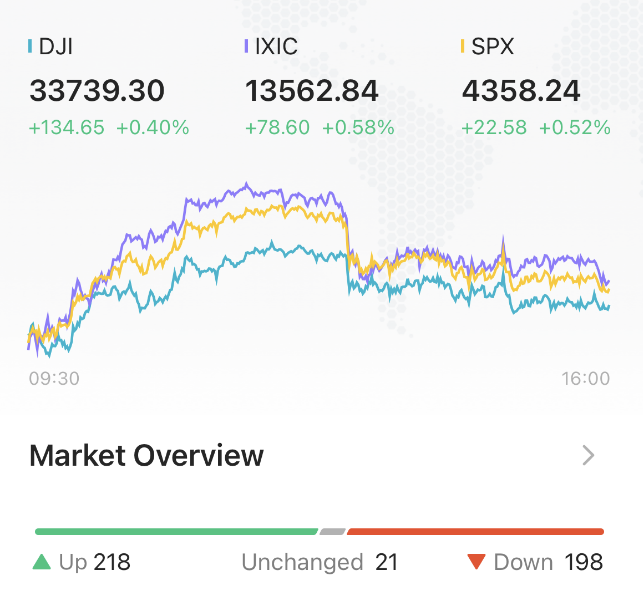Click the DJI teal color marker
Image resolution: width=643 pixels, height=610 pixels.
point(31,46)
